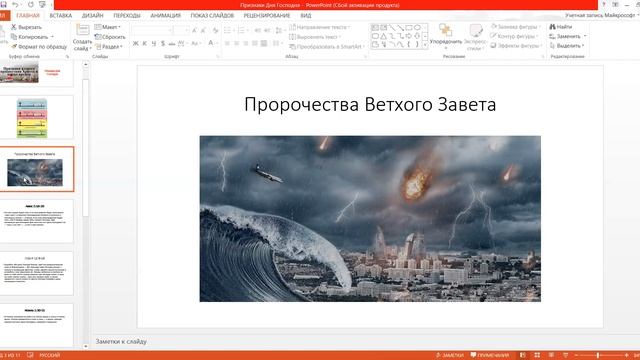Open Help question mark icon
640x360 pixels.
pos(604,4)
